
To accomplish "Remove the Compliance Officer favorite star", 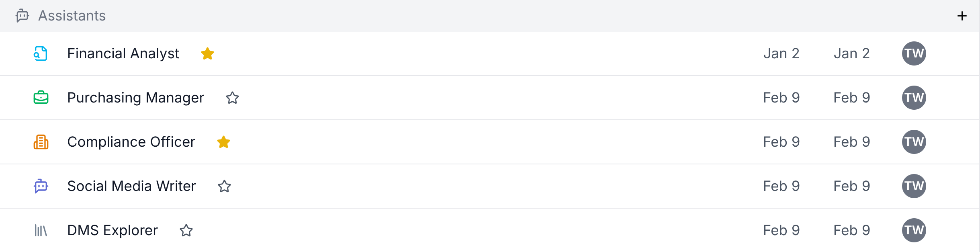I will coord(223,142).
